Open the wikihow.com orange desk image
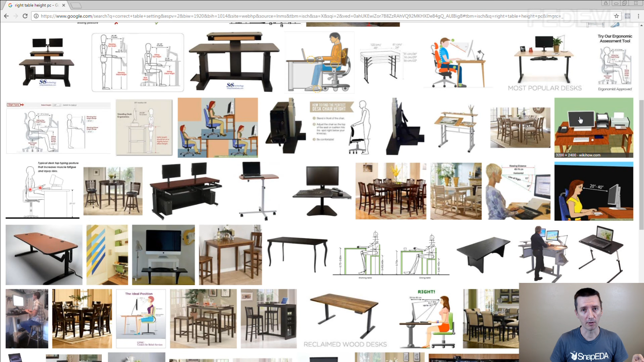644x362 pixels. click(594, 128)
